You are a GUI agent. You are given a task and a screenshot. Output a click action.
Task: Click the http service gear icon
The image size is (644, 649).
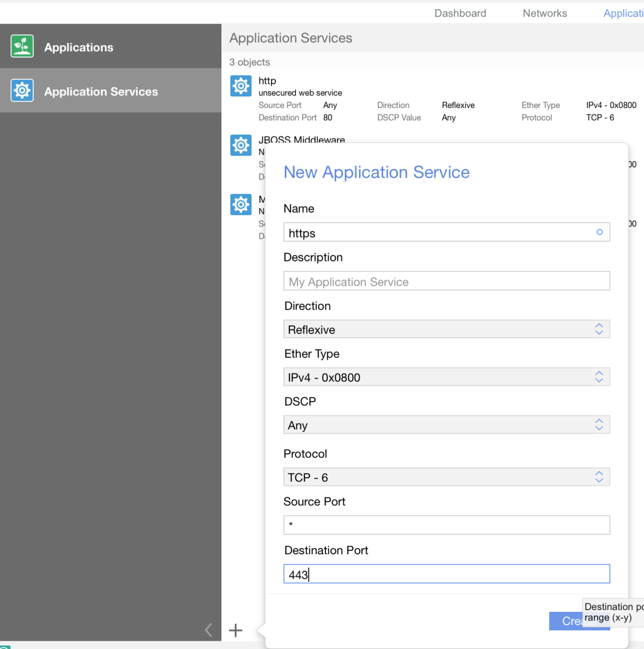point(241,86)
